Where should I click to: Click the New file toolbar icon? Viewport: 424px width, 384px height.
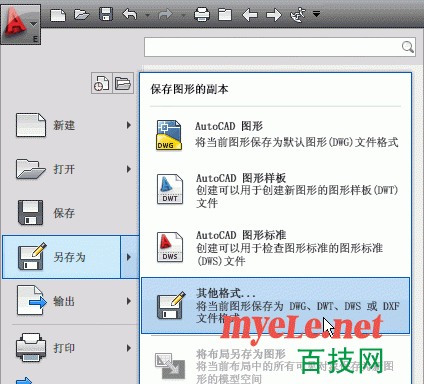pyautogui.click(x=58, y=15)
